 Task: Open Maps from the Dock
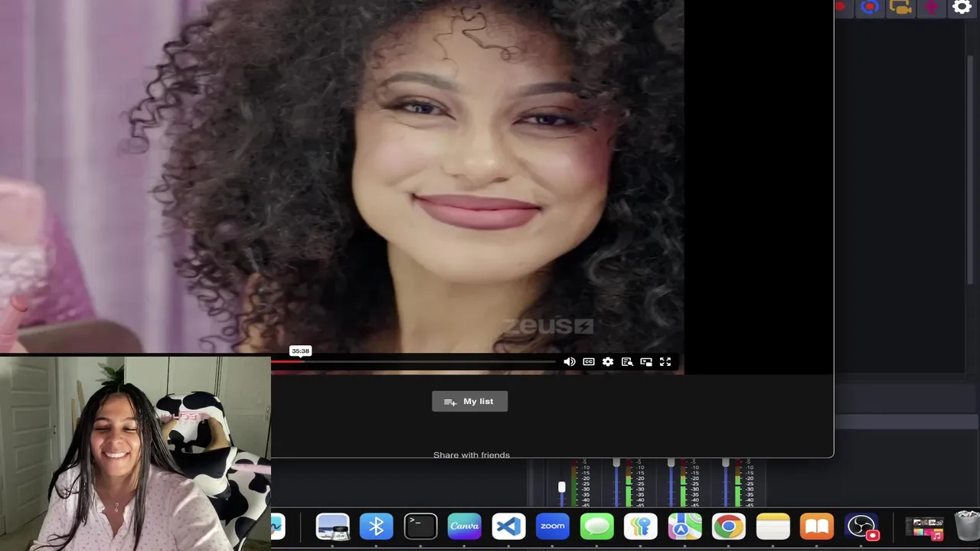pos(684,527)
